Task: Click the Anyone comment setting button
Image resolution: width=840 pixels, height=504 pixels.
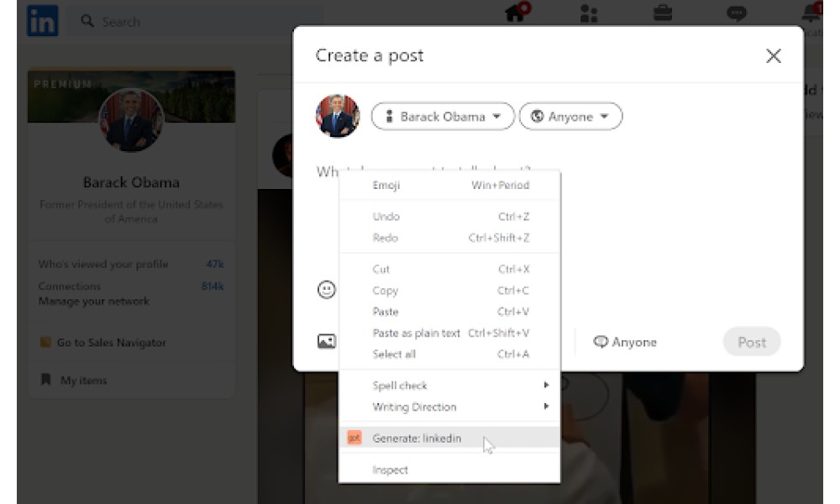Action: pos(625,342)
